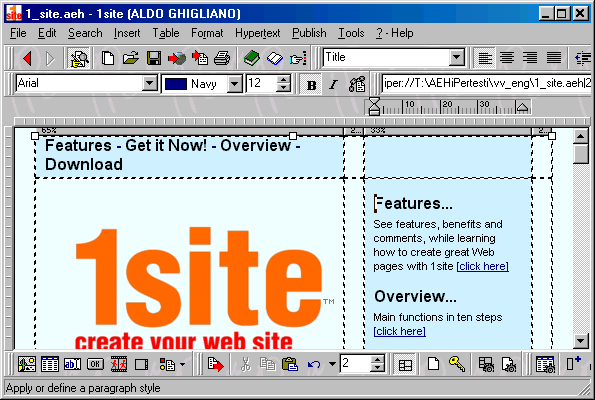The height and width of the screenshot is (400, 595).
Task: Open the Arial font dropdown
Action: point(150,83)
